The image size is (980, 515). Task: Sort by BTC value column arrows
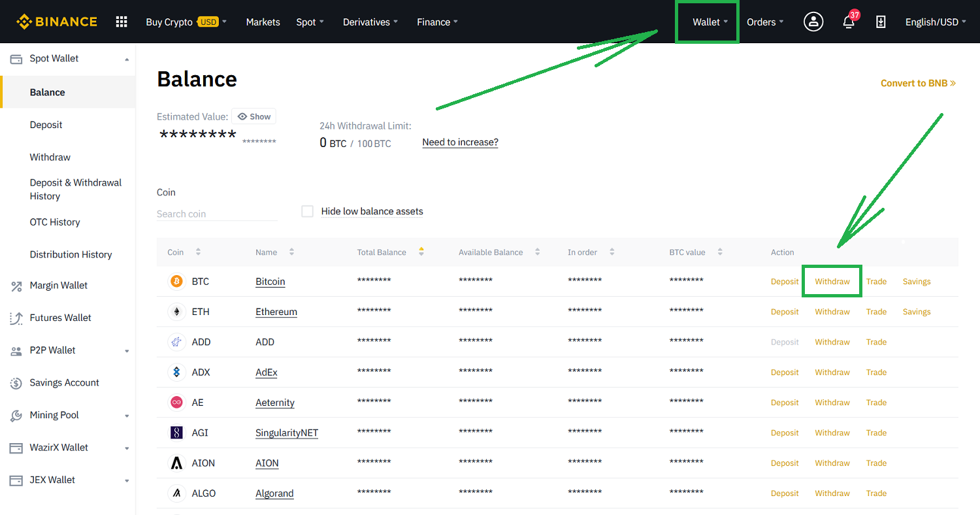719,252
